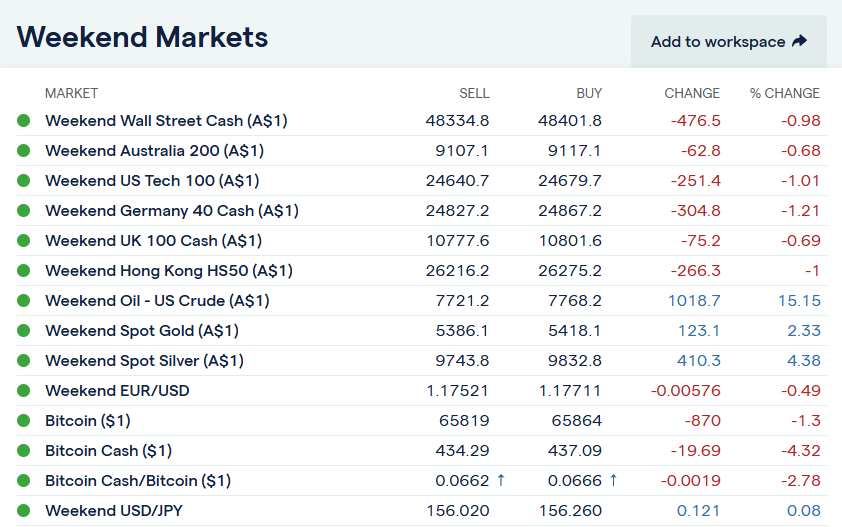This screenshot has height=527, width=842.
Task: Click the Add to workspace button
Action: coord(728,42)
